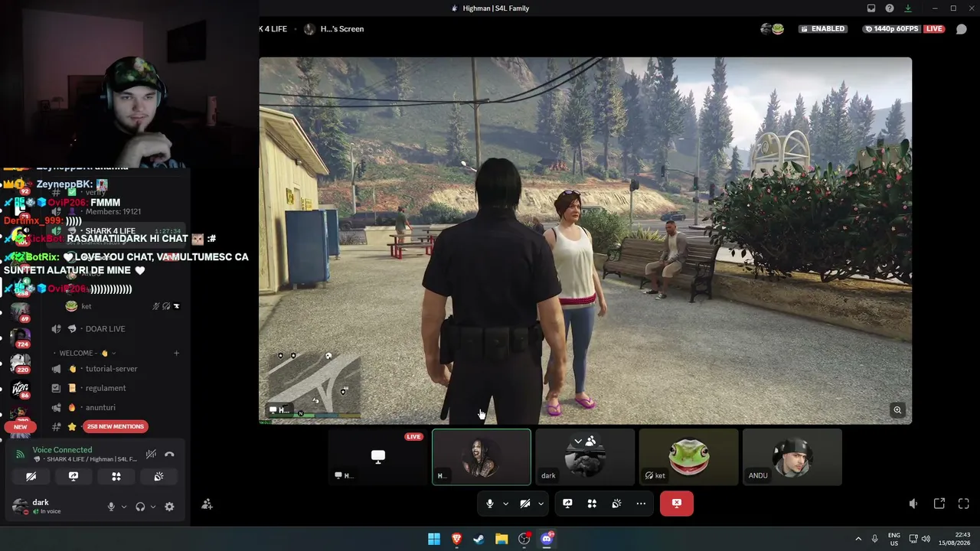Click the share screen icon in call bar

[x=567, y=504]
